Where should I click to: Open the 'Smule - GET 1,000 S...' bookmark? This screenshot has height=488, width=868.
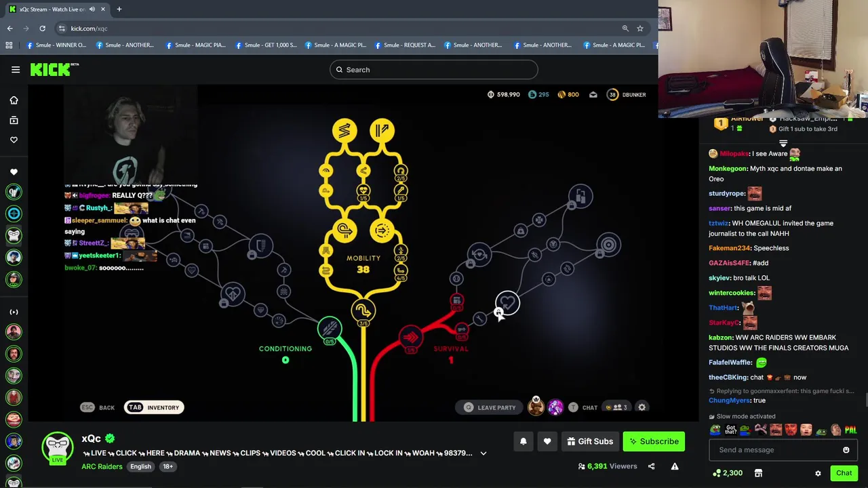tap(265, 45)
